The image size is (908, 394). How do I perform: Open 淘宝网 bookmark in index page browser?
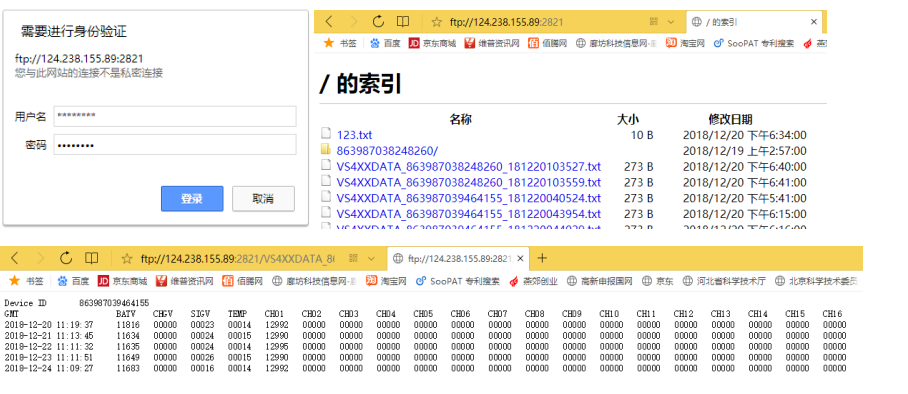click(685, 43)
